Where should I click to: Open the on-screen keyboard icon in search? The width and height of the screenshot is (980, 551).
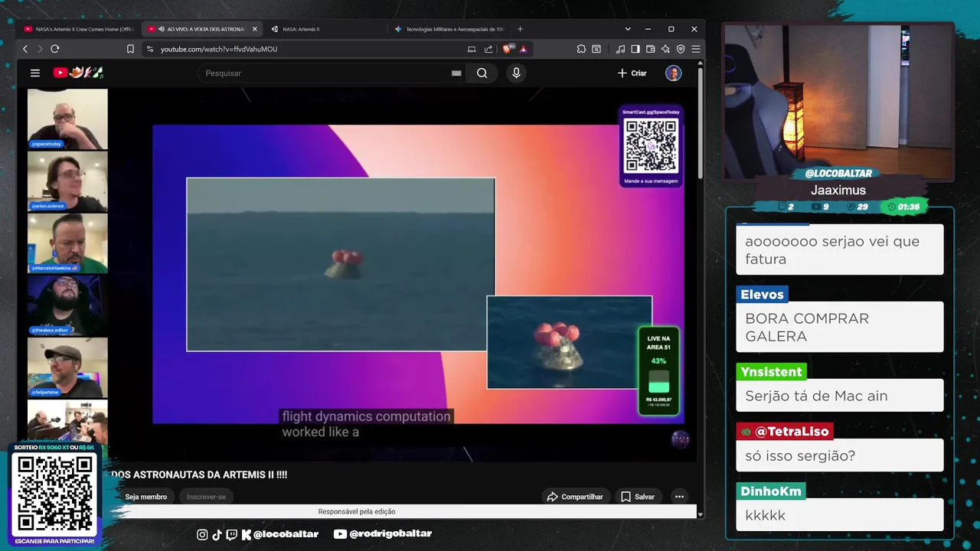[456, 73]
